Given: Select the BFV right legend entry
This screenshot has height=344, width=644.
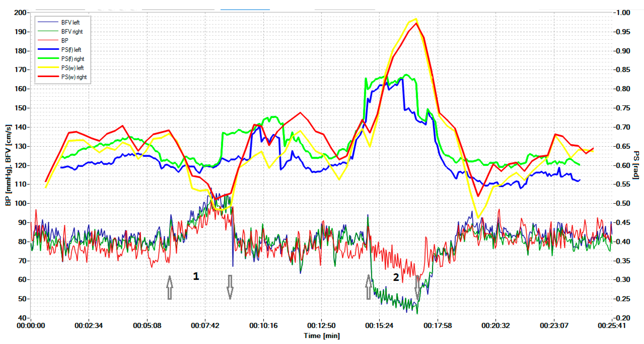Looking at the screenshot, I should pyautogui.click(x=72, y=32).
